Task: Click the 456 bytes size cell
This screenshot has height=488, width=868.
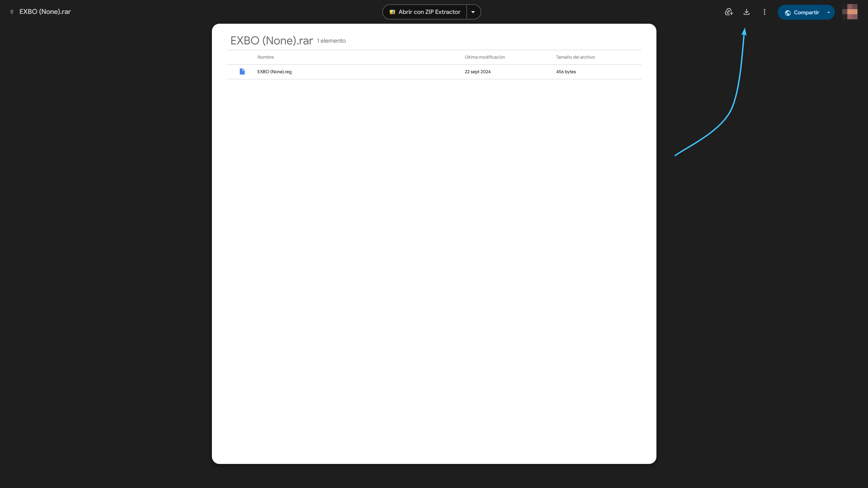Action: [566, 72]
